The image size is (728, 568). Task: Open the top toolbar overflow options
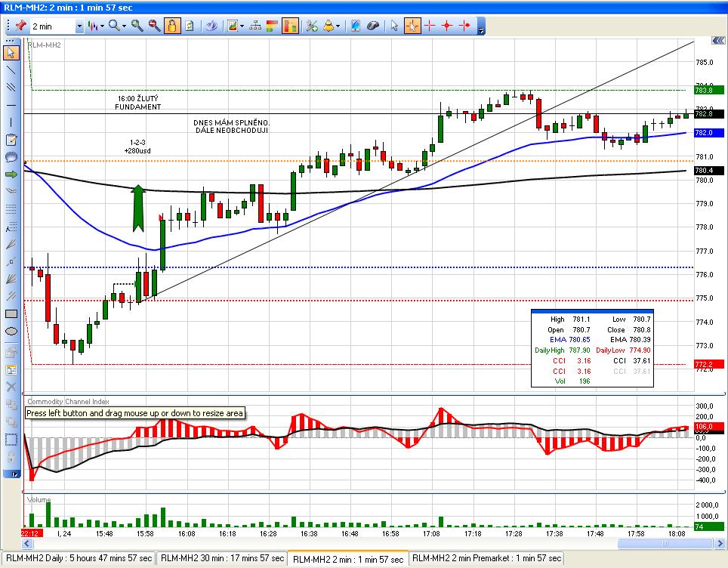(x=481, y=29)
